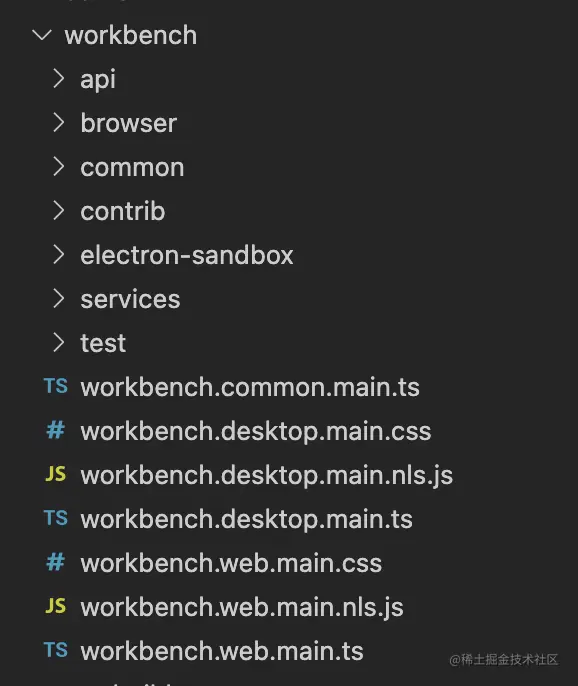The width and height of the screenshot is (578, 686).
Task: Click the TS icon of workbench.common.main.ts
Action: point(56,386)
